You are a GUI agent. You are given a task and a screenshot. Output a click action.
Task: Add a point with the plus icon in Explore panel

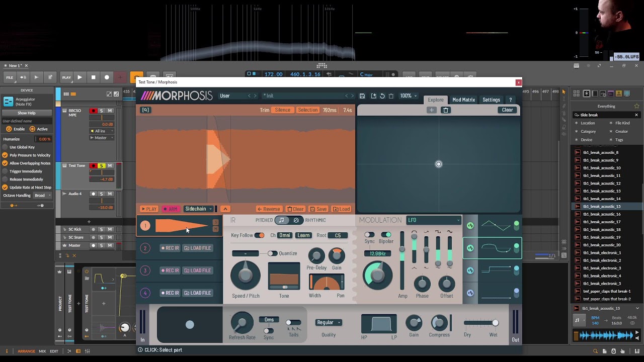(431, 110)
